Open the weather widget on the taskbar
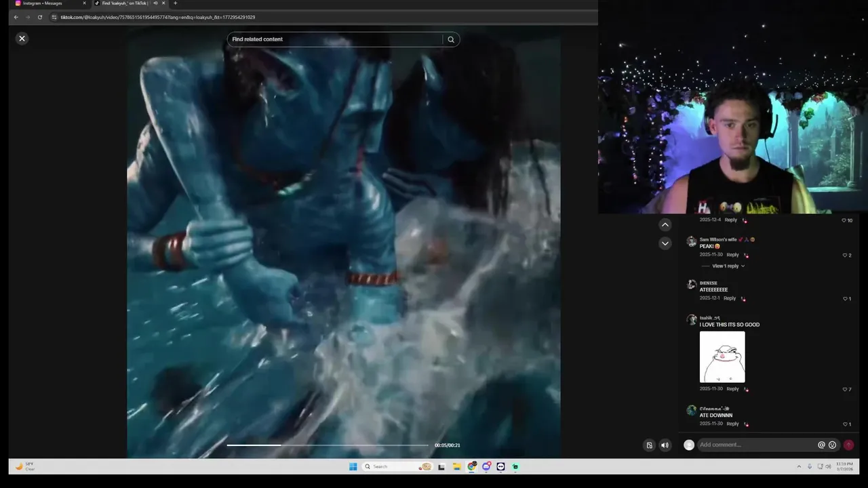 coord(25,467)
